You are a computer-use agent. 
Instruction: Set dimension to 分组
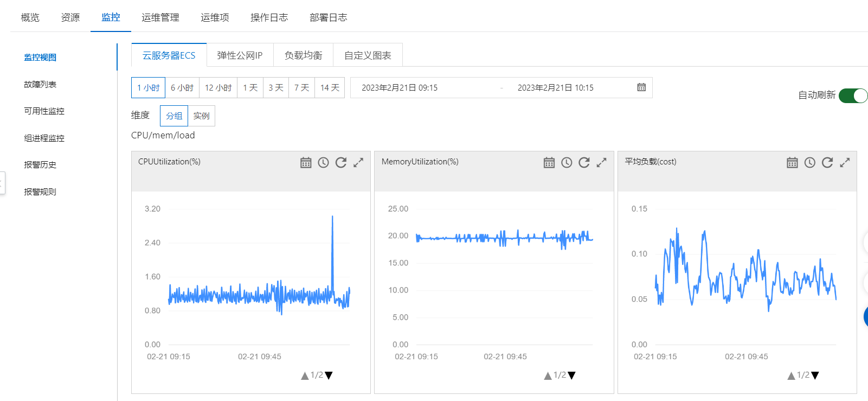click(174, 116)
